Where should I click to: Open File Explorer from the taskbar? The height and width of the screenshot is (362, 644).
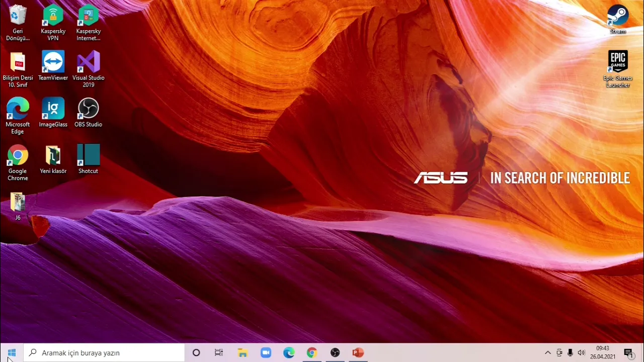pyautogui.click(x=243, y=353)
